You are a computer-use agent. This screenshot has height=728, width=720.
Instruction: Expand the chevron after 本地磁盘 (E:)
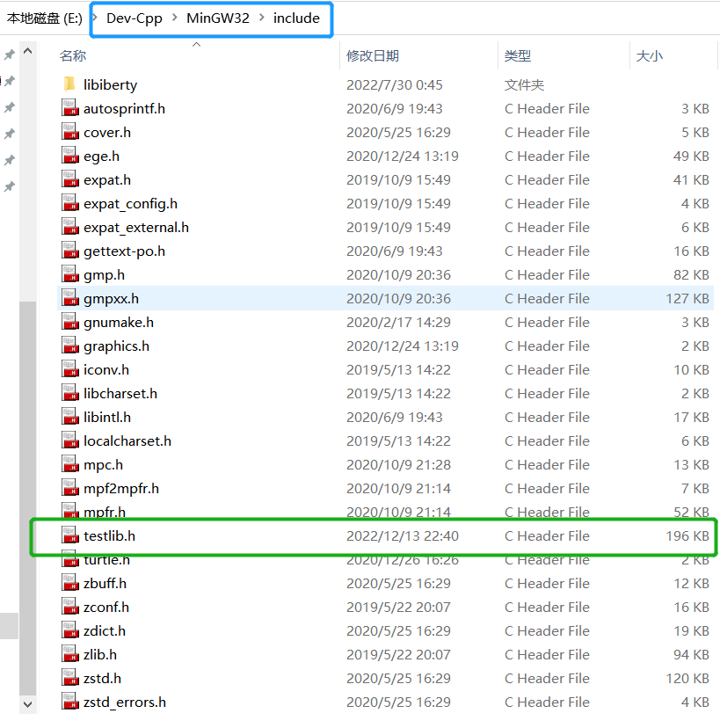point(95,18)
